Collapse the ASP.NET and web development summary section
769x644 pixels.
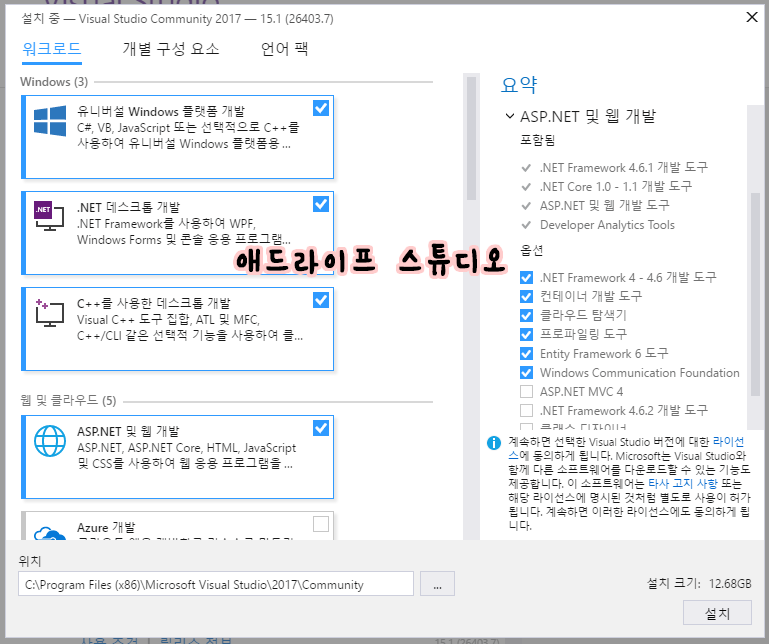[x=510, y=116]
